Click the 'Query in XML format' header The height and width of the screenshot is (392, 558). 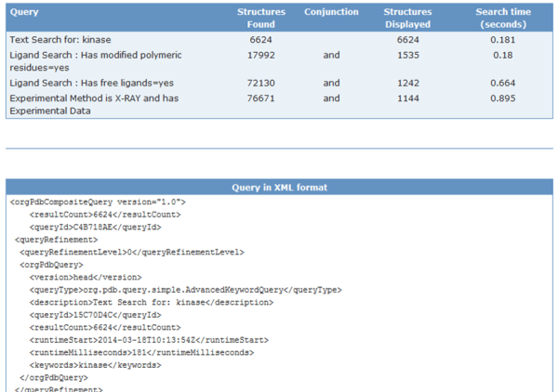(x=279, y=188)
